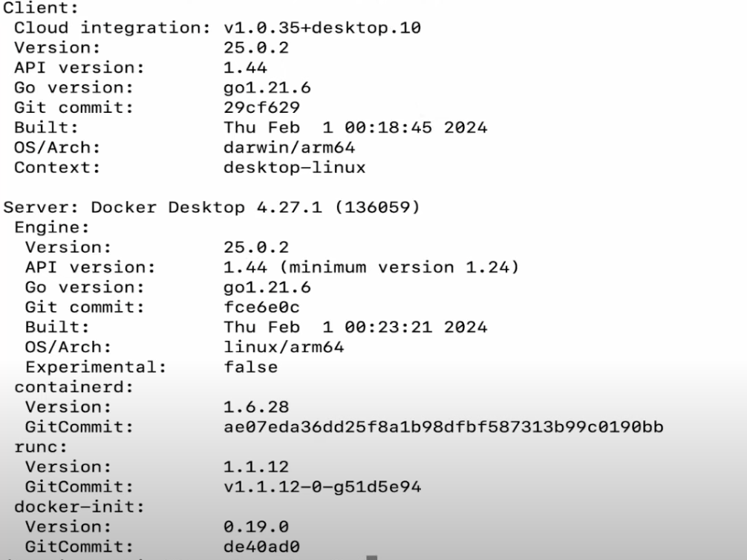Viewport: 747px width, 560px height.
Task: Click the darwin/arm64 OS/Arch value
Action: pyautogui.click(x=289, y=148)
